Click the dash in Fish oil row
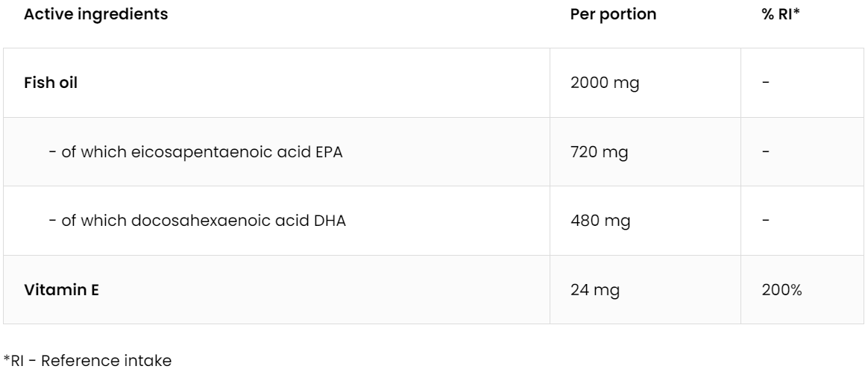Image resolution: width=868 pixels, height=369 pixels. [x=767, y=83]
